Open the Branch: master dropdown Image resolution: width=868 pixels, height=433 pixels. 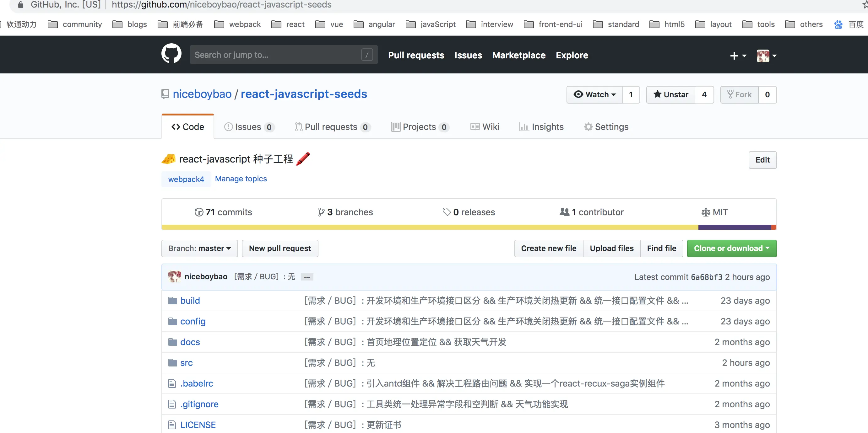(199, 249)
